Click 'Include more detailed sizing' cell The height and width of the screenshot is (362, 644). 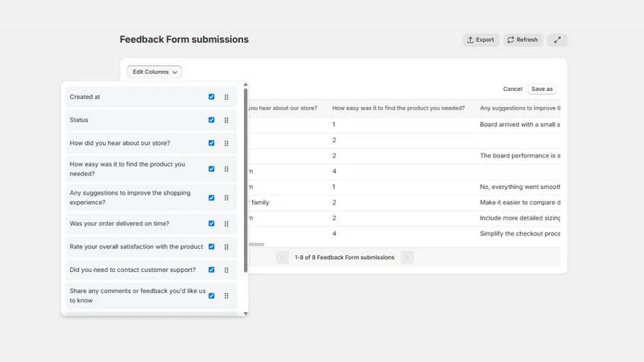(x=519, y=218)
